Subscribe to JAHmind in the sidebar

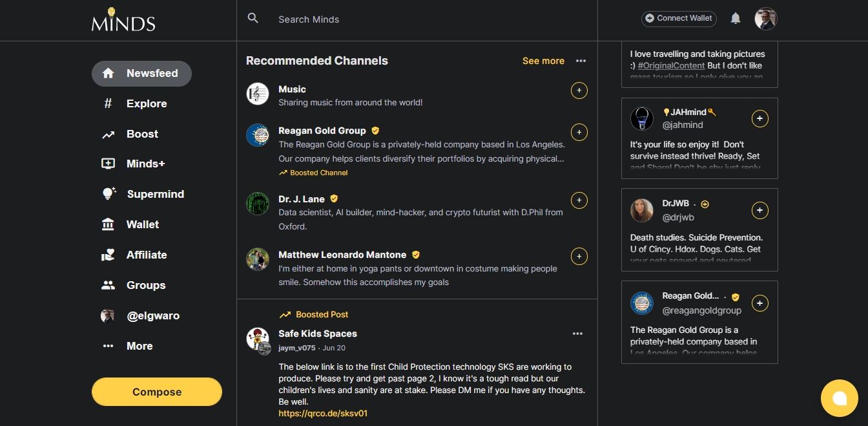coord(759,119)
